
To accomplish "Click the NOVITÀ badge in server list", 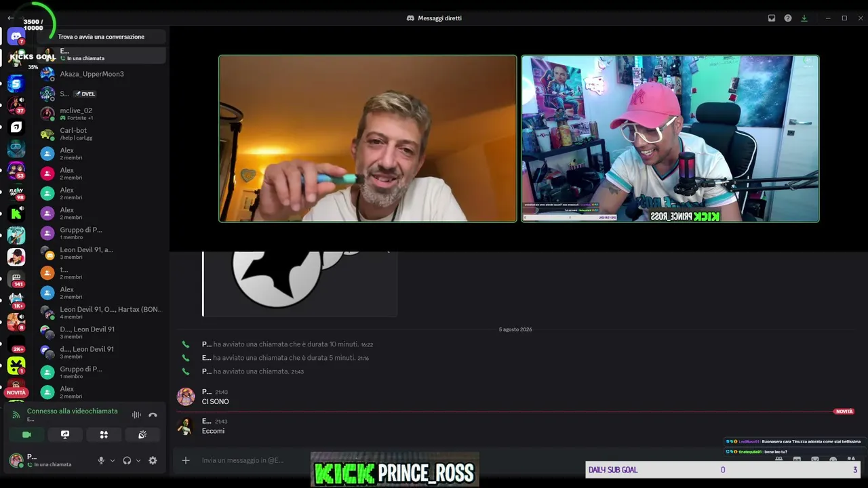I will pos(16,392).
